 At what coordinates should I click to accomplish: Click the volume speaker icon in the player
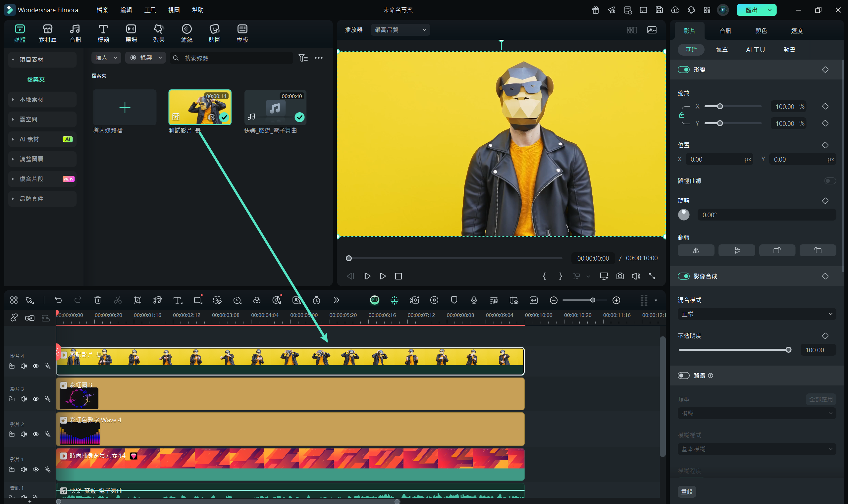click(x=636, y=276)
